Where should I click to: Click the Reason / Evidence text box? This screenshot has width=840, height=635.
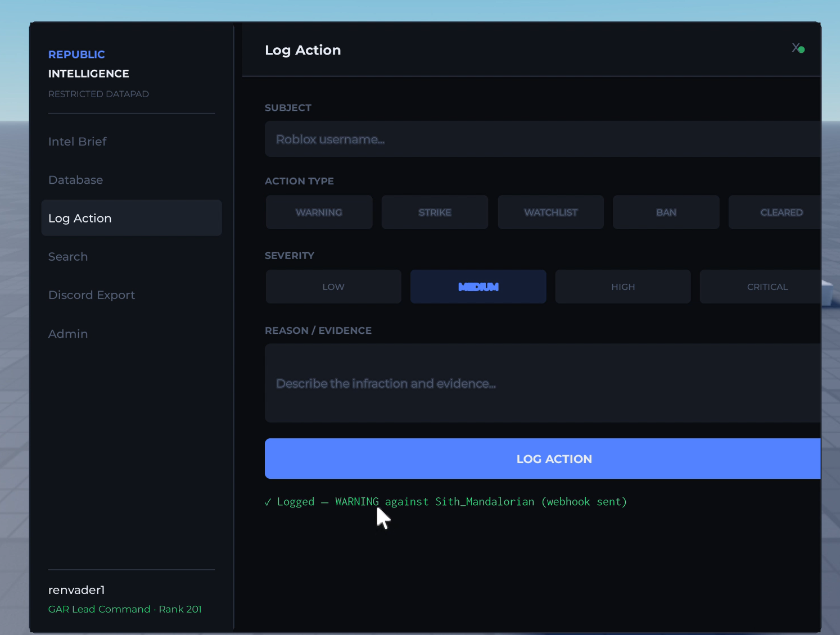point(543,383)
